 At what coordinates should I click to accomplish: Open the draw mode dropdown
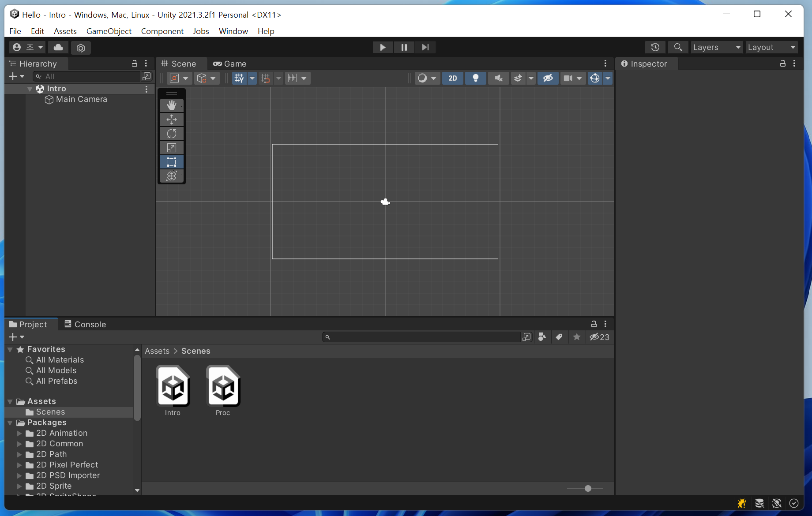click(427, 78)
